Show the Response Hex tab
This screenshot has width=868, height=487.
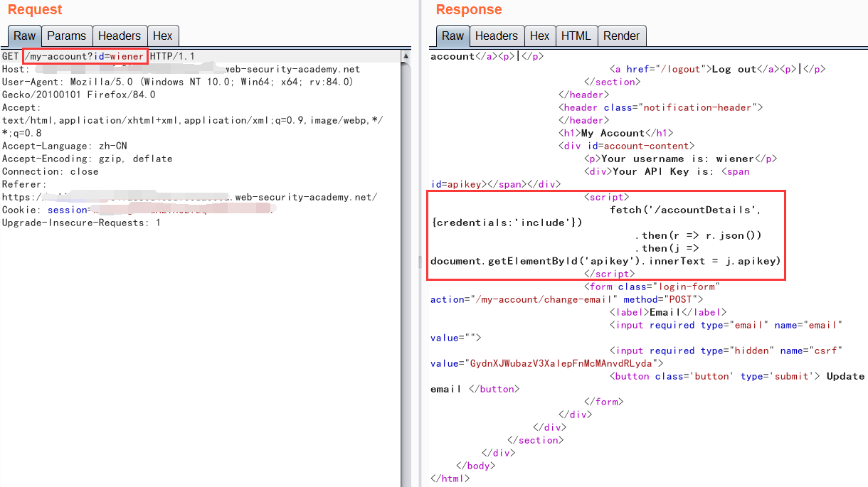coord(539,36)
